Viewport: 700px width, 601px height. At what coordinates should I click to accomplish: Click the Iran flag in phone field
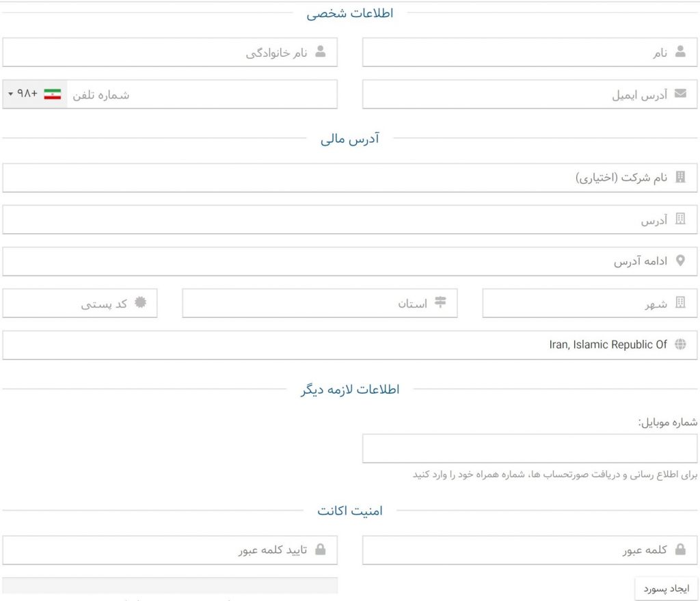(53, 94)
